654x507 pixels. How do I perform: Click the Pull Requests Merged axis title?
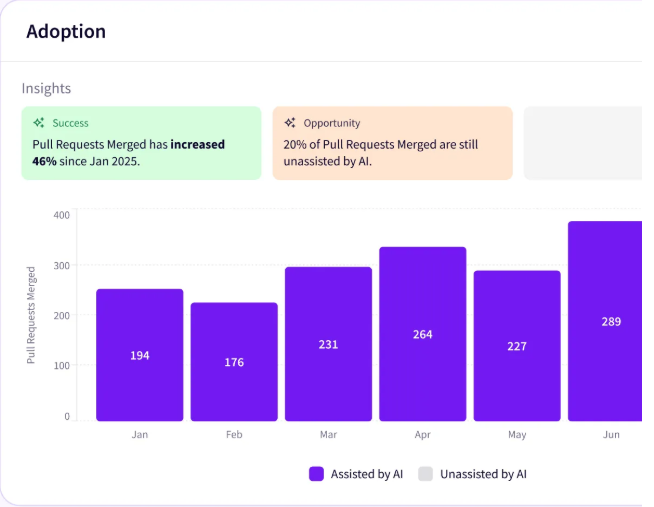tap(31, 315)
